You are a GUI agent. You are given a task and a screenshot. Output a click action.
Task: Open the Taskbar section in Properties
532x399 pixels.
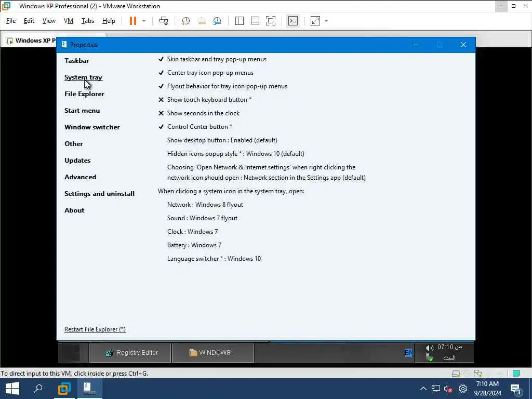point(77,61)
